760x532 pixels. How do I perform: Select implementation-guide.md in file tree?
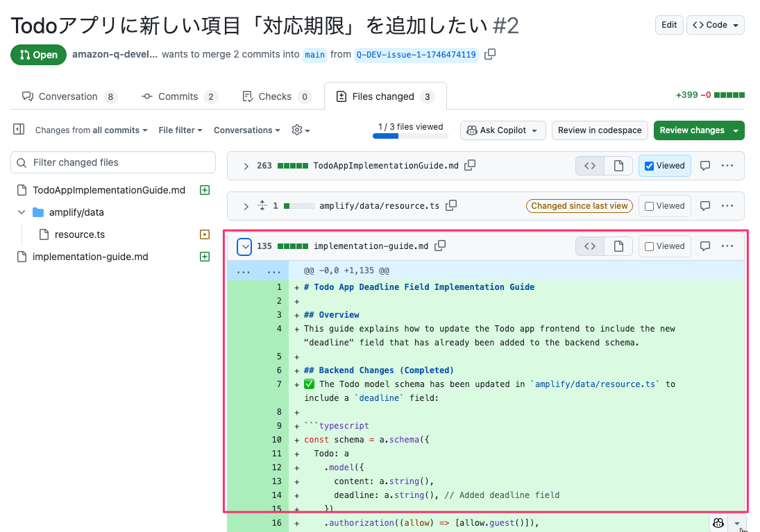[x=90, y=257]
